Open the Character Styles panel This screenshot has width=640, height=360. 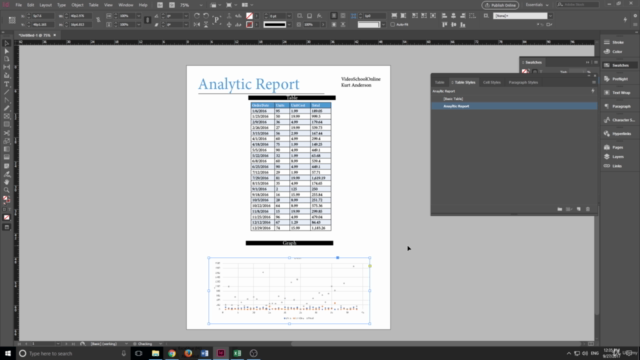click(618, 120)
